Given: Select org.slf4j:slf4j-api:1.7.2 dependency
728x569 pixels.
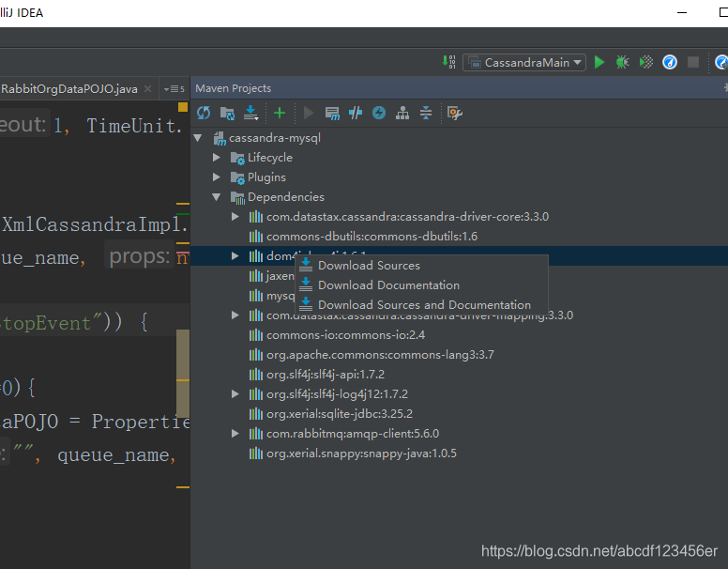Looking at the screenshot, I should tap(459, 375).
